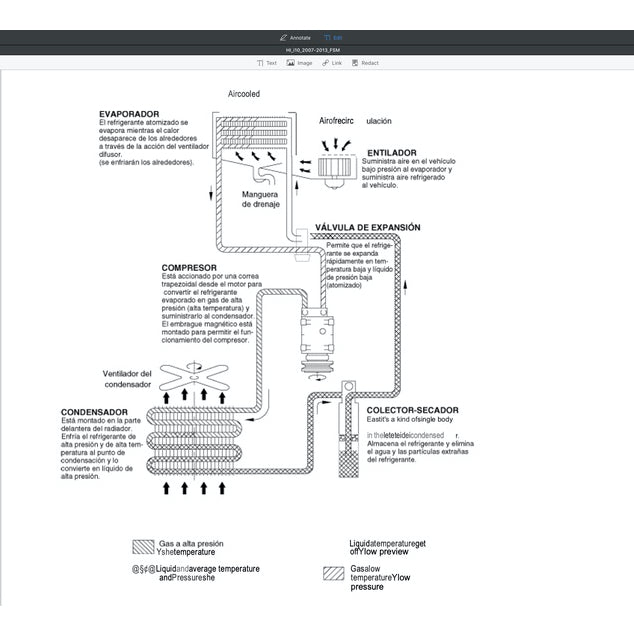634x634 pixels.
Task: Select the VÁLVULA DE EXPANSIÓN heading
Action: click(x=367, y=227)
